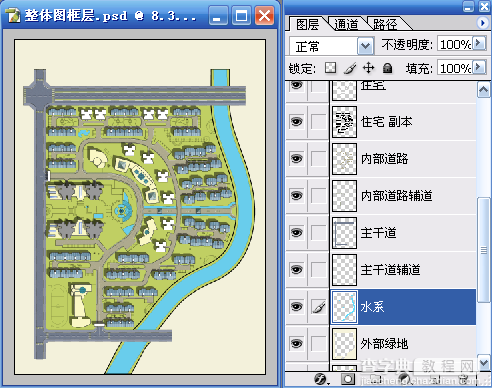This screenshot has width=492, height=388.
Task: Delete the layer using the trash icon
Action: 463,379
